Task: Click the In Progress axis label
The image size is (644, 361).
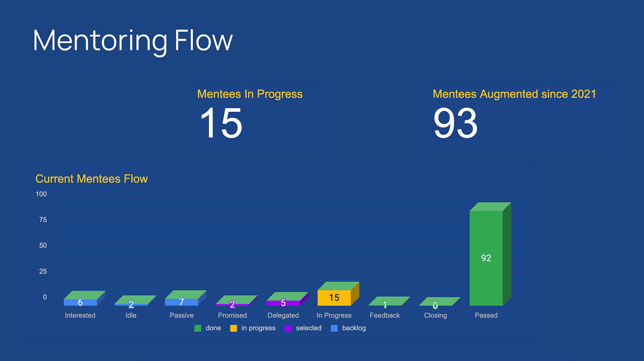Action: tap(334, 316)
